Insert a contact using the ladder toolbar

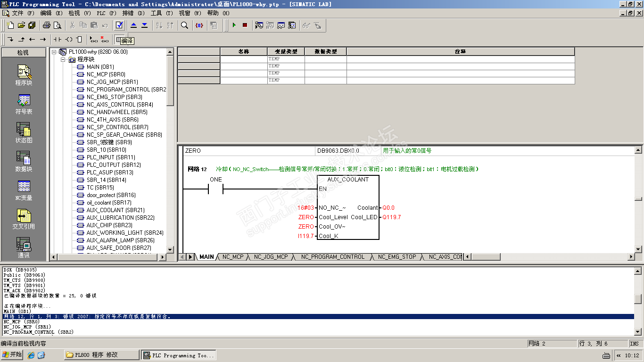coord(58,39)
